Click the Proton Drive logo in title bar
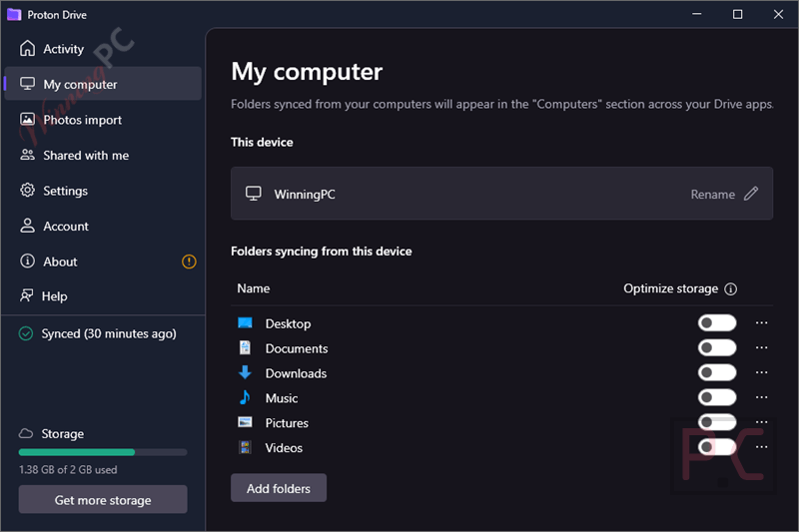 click(x=14, y=14)
